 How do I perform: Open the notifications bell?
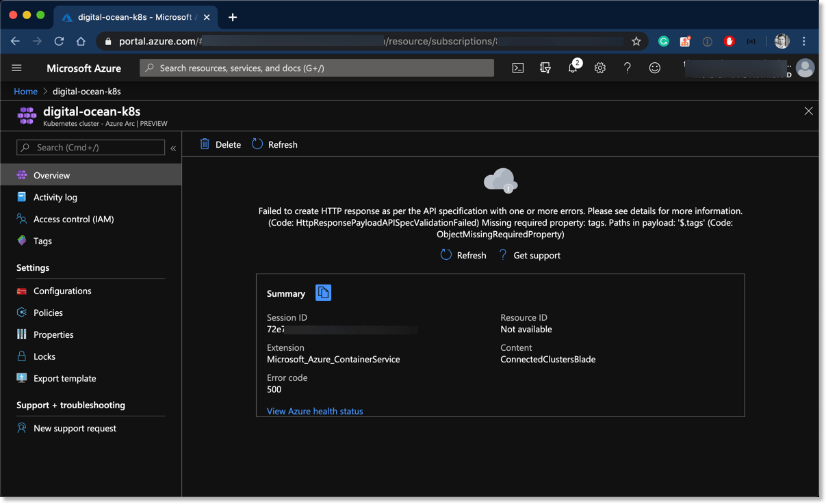coord(573,68)
